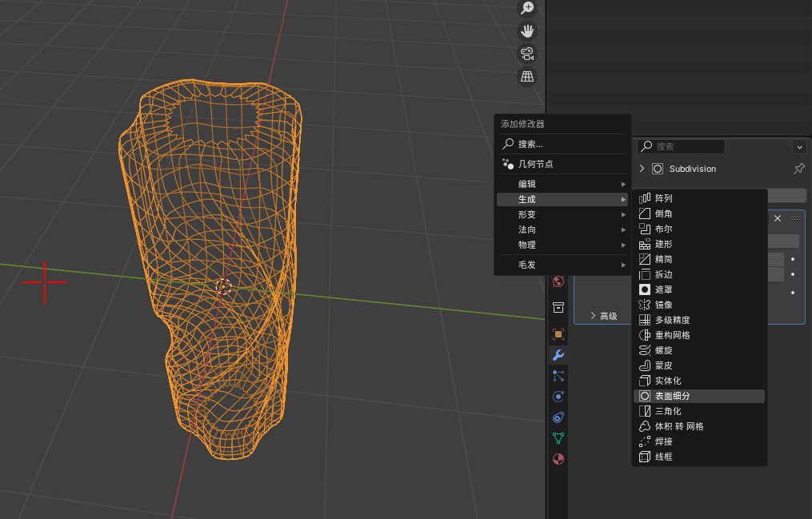The width and height of the screenshot is (812, 519).
Task: Toggle the camera view icon
Action: [527, 54]
